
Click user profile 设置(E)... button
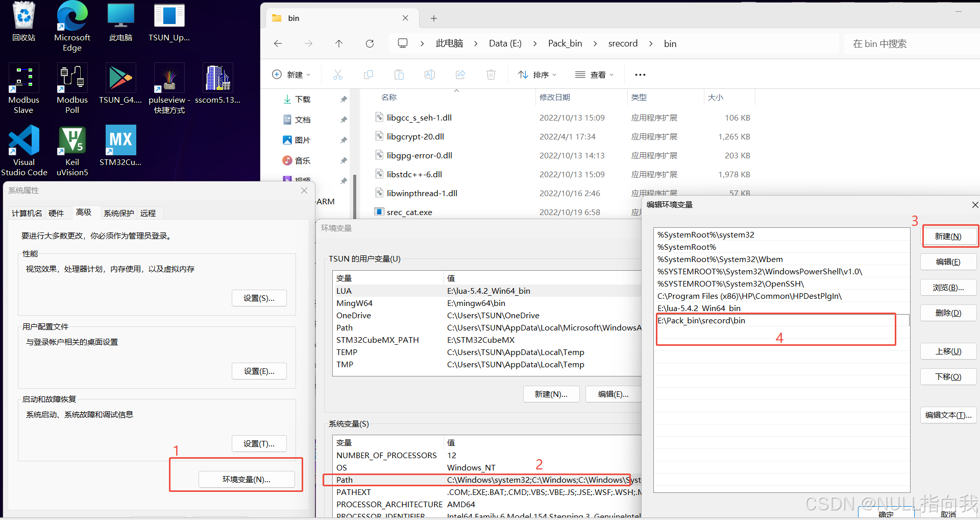[x=259, y=371]
